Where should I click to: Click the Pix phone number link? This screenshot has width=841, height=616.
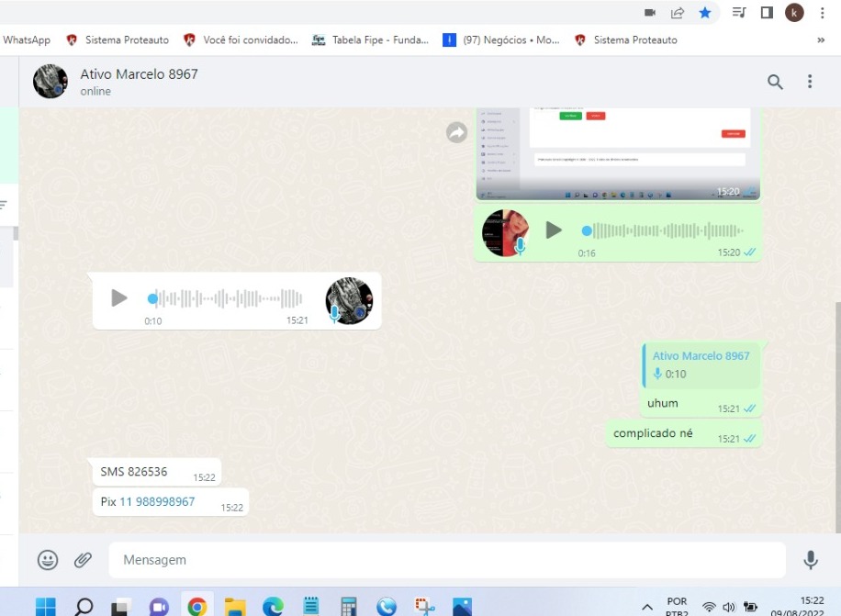click(157, 502)
